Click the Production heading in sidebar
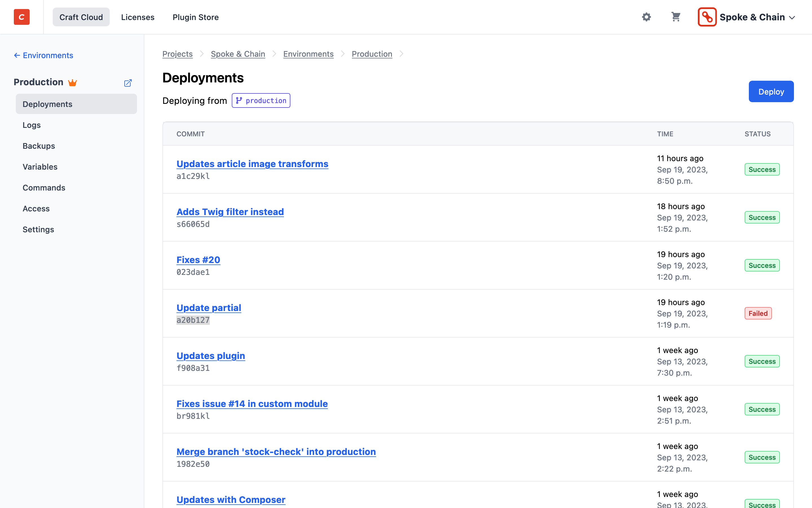The image size is (812, 508). point(38,82)
